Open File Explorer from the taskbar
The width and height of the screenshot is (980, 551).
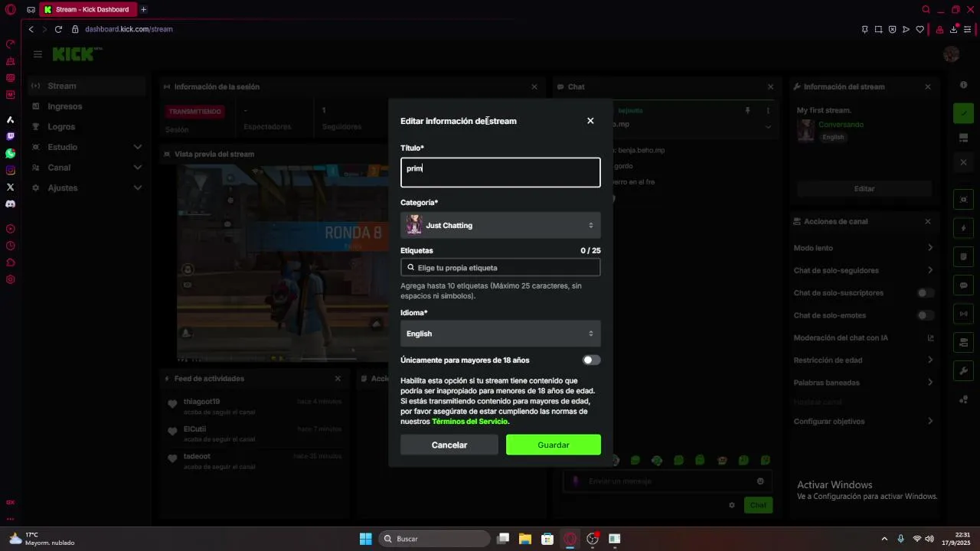pyautogui.click(x=525, y=539)
